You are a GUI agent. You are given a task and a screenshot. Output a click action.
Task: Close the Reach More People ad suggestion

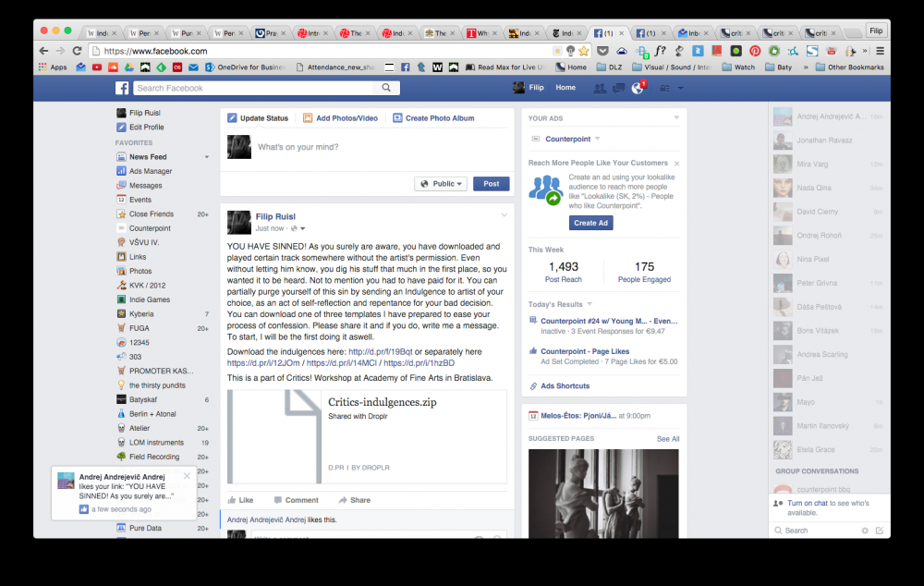pyautogui.click(x=676, y=164)
